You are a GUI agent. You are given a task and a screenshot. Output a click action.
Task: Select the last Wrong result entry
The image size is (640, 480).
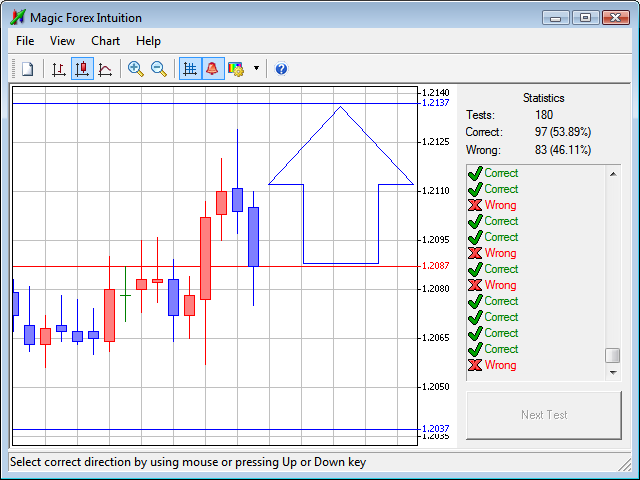492,365
